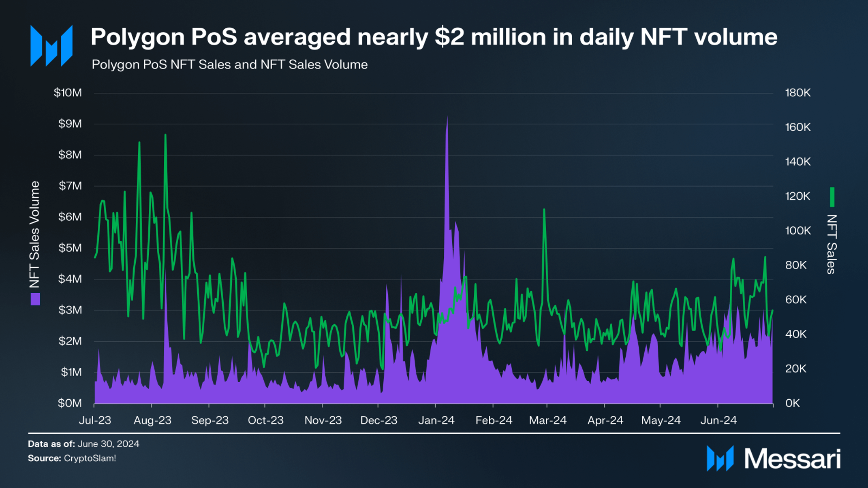
Task: Click the Oct-23 x-axis label
Action: point(265,420)
